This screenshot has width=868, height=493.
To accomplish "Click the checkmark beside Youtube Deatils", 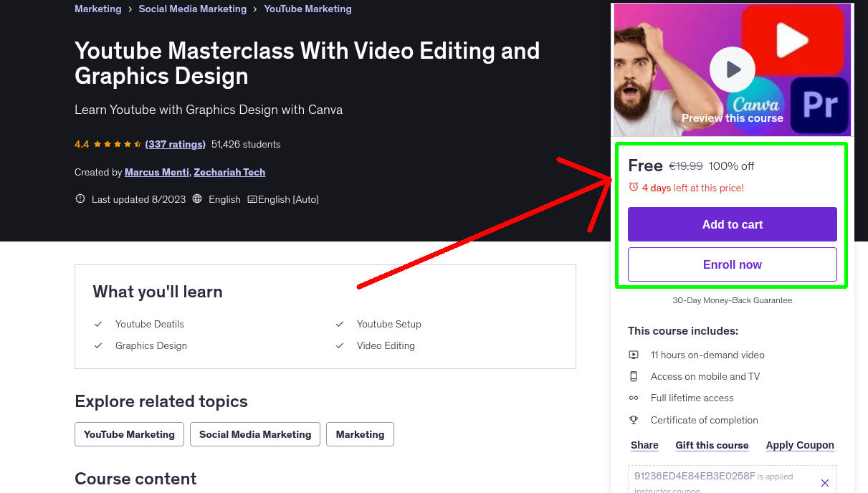I will (98, 324).
